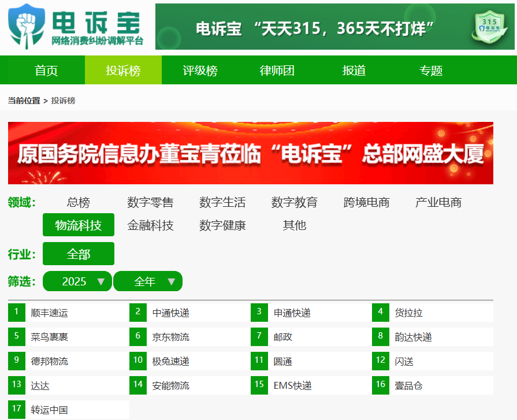This screenshot has width=517, height=420.
Task: Click the 投诉榜 breadcrumb link
Action: [63, 101]
